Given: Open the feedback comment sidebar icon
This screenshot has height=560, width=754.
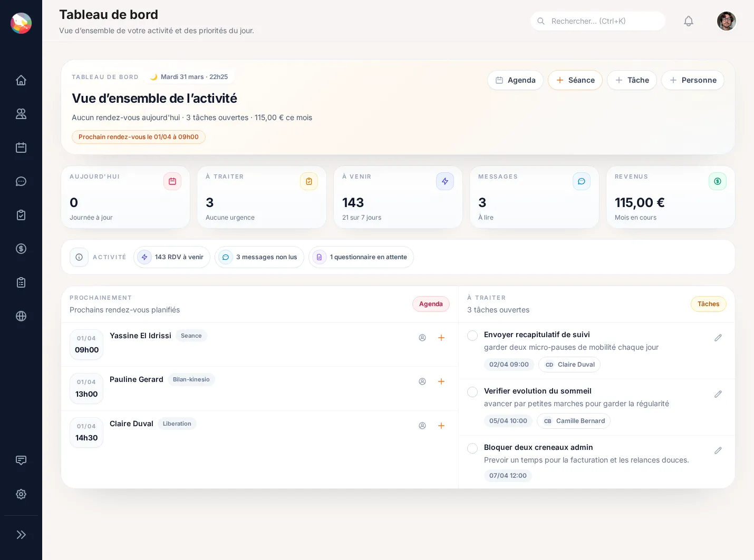Looking at the screenshot, I should coord(21,460).
